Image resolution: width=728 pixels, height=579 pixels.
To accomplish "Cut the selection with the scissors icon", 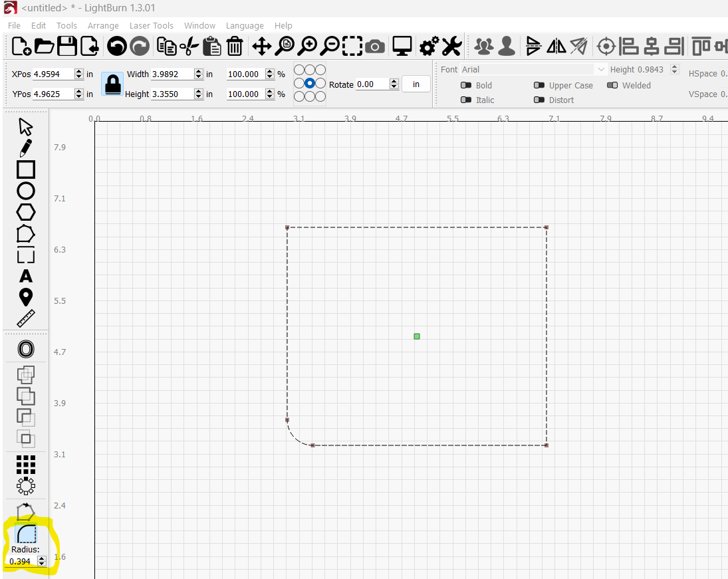I will (x=189, y=47).
